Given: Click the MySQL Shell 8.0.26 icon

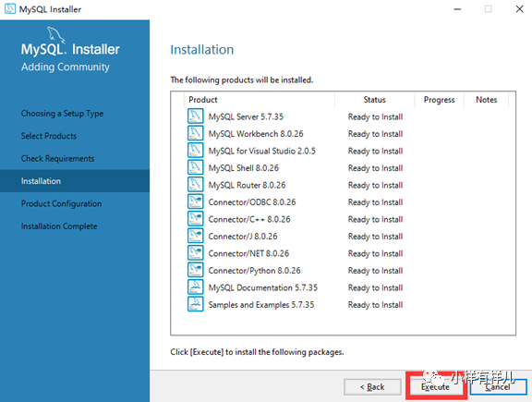Looking at the screenshot, I should click(196, 167).
